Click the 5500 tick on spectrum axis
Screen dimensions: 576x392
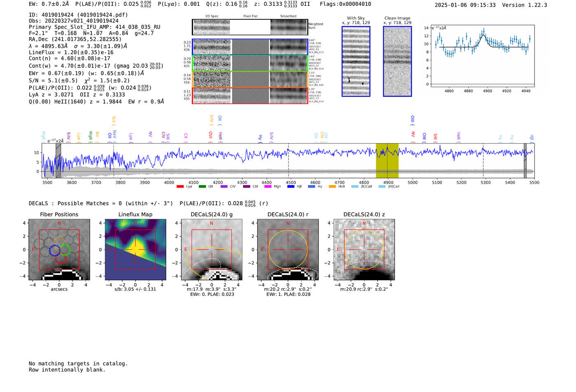[x=534, y=183]
